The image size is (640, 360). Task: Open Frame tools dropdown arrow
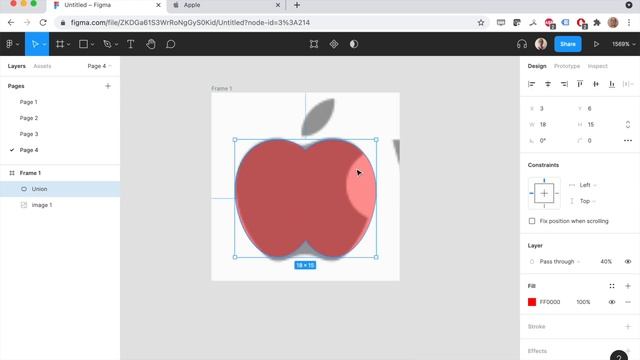[x=69, y=44]
